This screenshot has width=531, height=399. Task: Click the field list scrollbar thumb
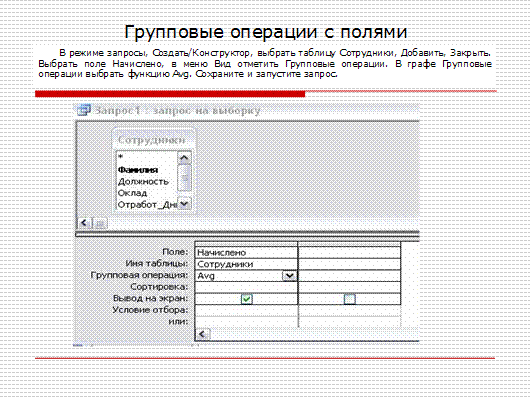pos(184,178)
